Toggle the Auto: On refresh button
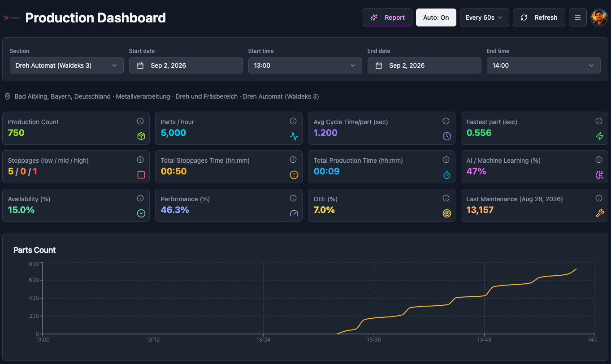This screenshot has height=364, width=611. (x=436, y=17)
